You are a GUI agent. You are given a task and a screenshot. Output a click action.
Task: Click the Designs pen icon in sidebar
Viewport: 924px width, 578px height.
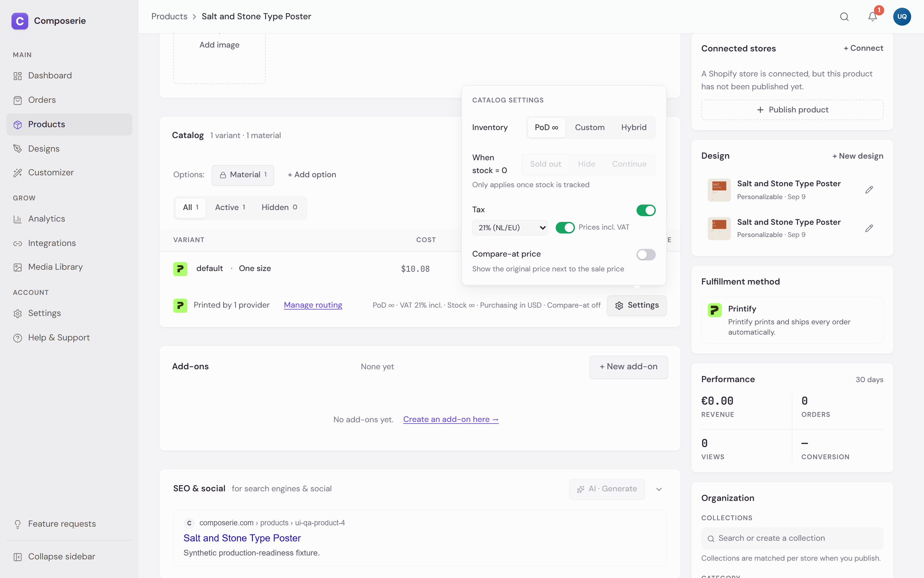(18, 149)
